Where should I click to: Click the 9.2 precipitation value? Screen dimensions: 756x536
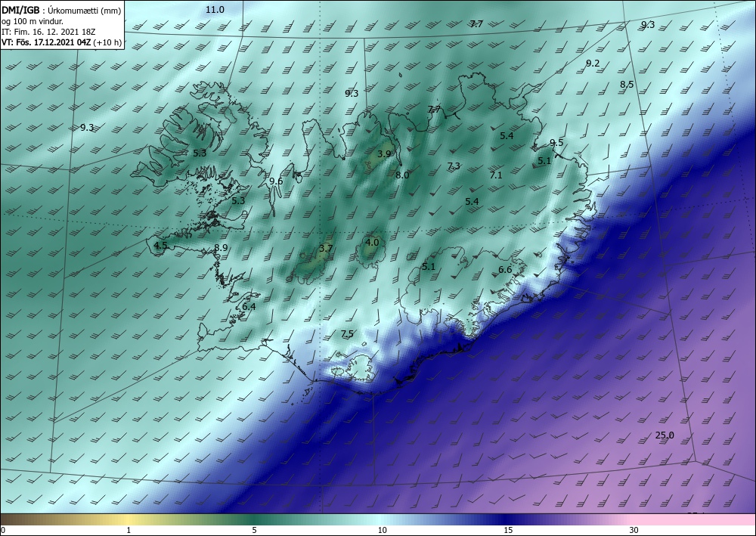[593, 64]
